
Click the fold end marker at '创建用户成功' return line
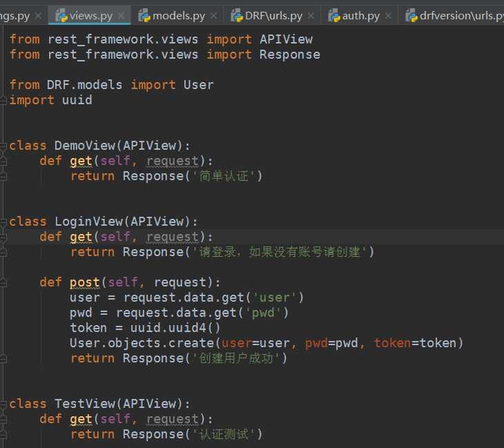coord(3,358)
